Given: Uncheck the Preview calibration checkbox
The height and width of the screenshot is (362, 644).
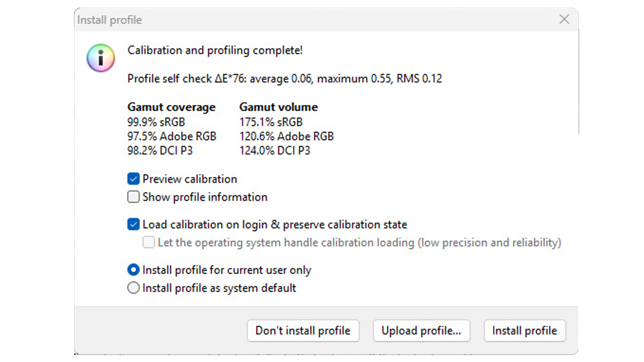Looking at the screenshot, I should point(133,179).
